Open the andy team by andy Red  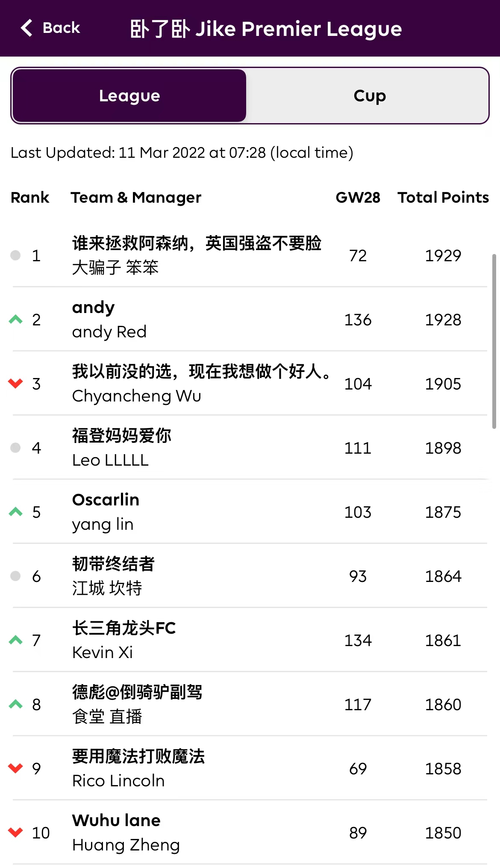click(x=94, y=308)
